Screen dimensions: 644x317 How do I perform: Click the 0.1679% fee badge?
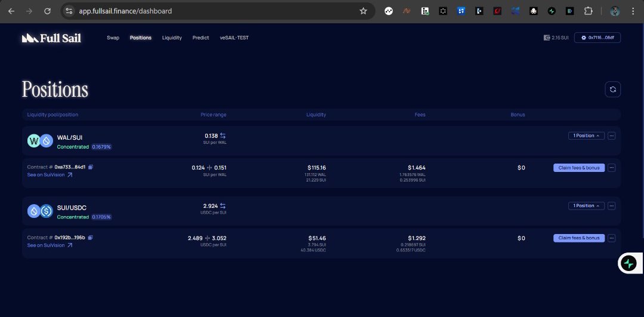coord(101,147)
